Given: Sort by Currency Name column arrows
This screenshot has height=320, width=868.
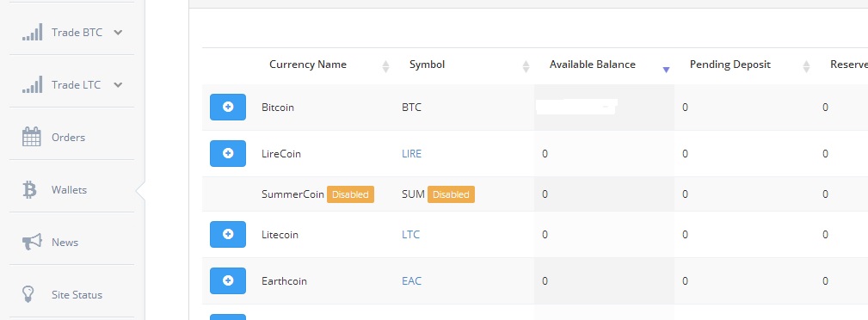Looking at the screenshot, I should (386, 66).
